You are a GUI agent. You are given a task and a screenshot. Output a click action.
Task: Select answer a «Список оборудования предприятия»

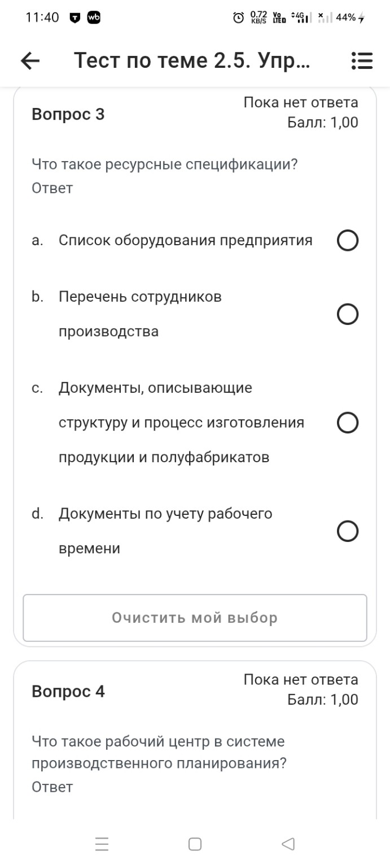click(x=348, y=240)
